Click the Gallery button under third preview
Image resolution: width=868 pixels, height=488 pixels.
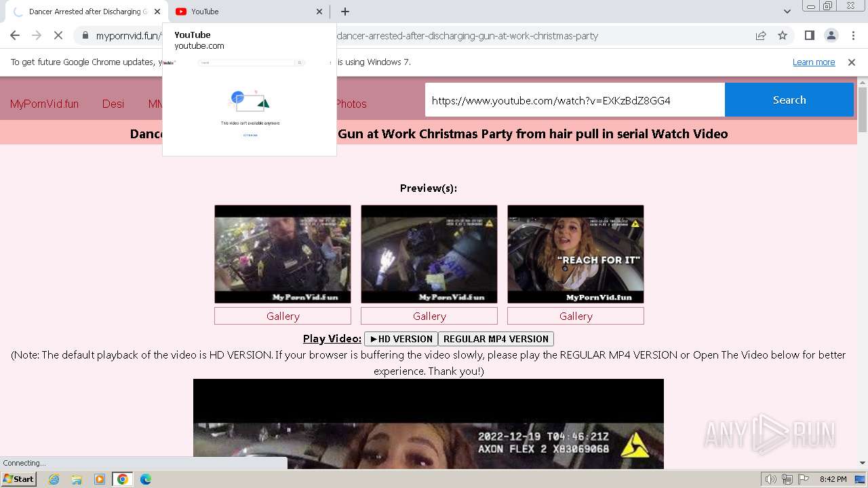[x=576, y=316]
